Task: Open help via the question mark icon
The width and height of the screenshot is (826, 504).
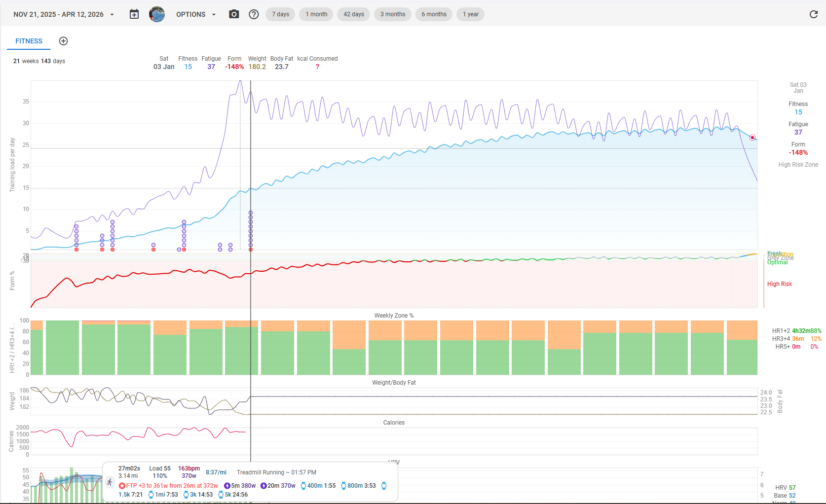Action: tap(254, 14)
